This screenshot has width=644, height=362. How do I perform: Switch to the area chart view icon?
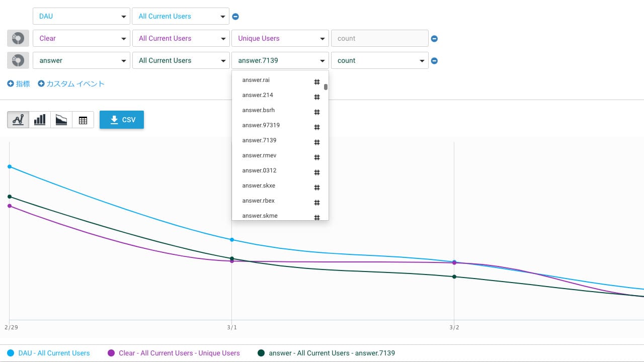coord(61,120)
